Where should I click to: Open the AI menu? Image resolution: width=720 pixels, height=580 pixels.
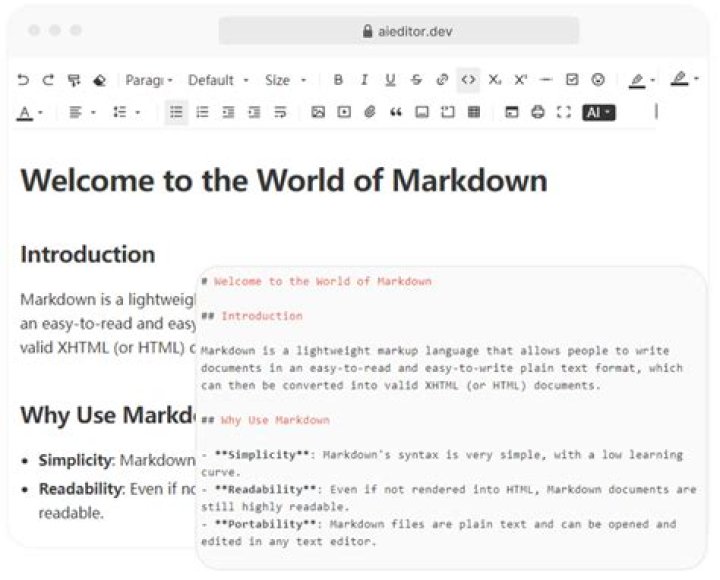[598, 113]
